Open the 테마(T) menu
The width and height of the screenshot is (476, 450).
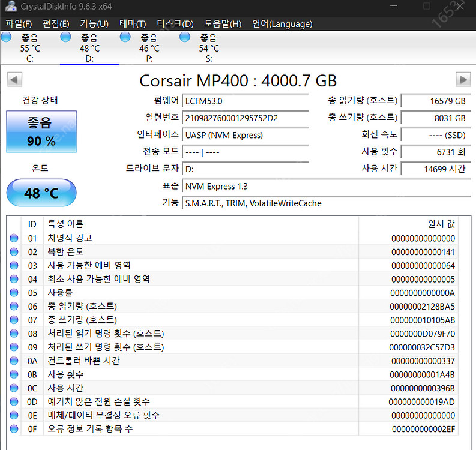133,23
